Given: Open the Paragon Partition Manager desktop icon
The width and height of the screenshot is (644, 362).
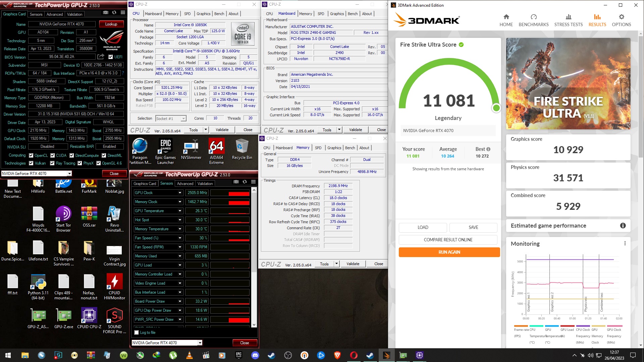Looking at the screenshot, I should pyautogui.click(x=140, y=151).
